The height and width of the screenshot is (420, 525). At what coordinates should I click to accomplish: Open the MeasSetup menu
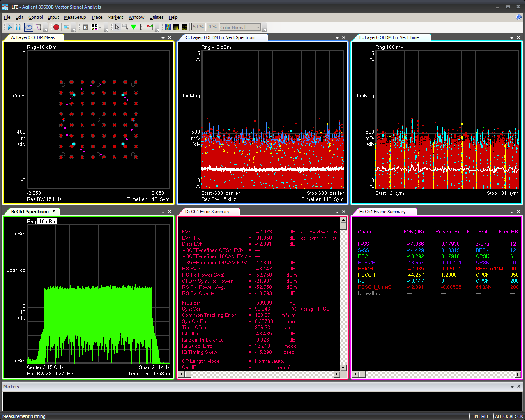pyautogui.click(x=75, y=17)
